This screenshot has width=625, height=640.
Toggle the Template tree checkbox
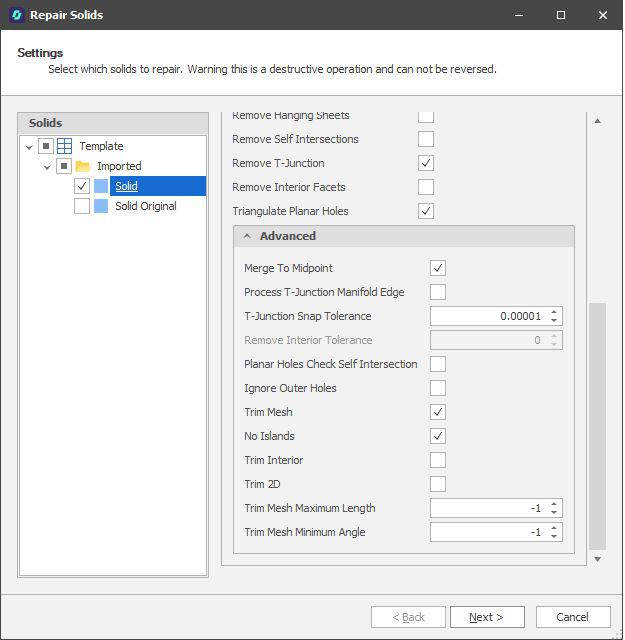pos(46,146)
